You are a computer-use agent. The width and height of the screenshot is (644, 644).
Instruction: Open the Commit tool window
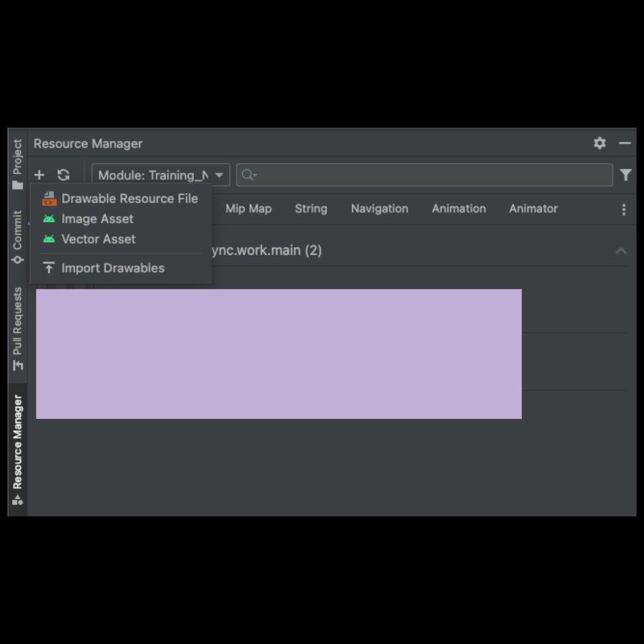point(17,237)
